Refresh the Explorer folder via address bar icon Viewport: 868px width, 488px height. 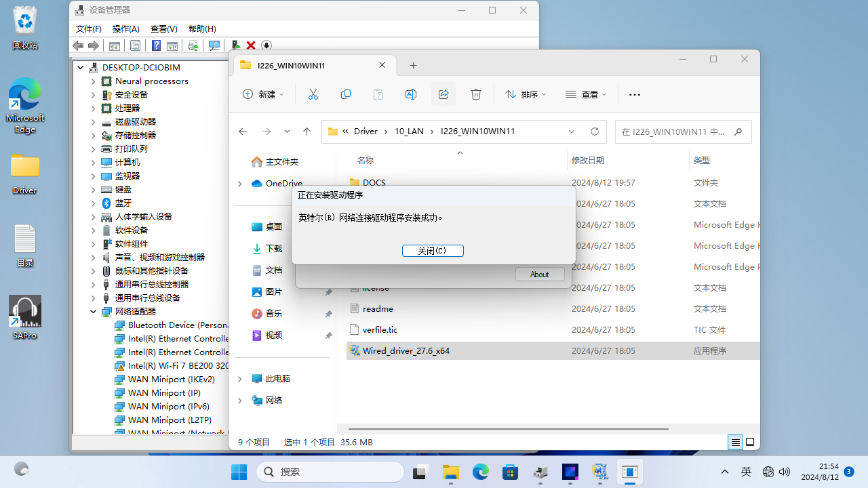[595, 131]
